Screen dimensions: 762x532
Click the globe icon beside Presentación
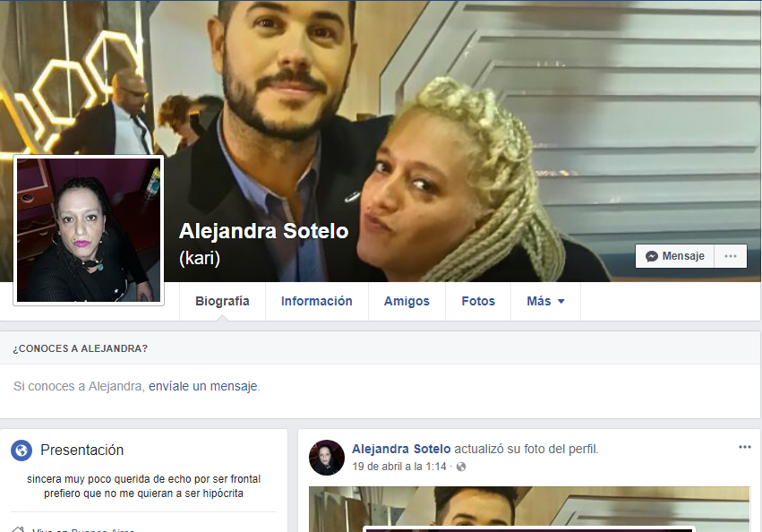point(21,450)
